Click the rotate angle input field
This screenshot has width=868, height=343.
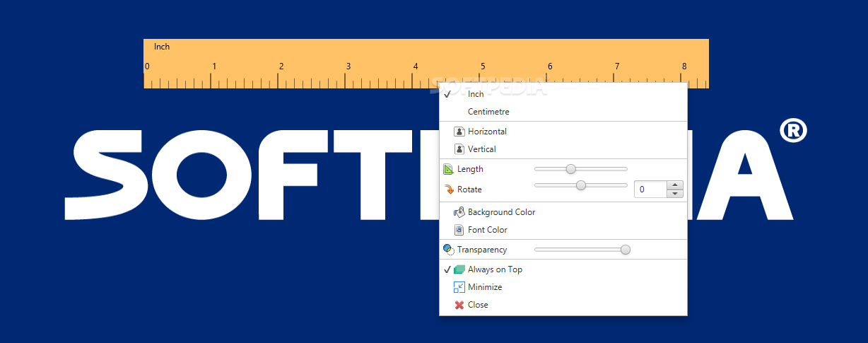[x=650, y=190]
